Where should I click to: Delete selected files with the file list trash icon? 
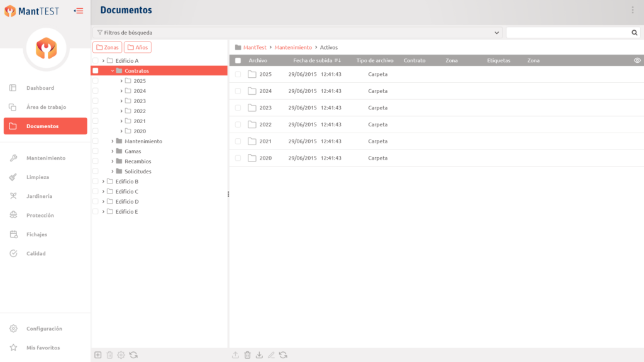coord(247,355)
